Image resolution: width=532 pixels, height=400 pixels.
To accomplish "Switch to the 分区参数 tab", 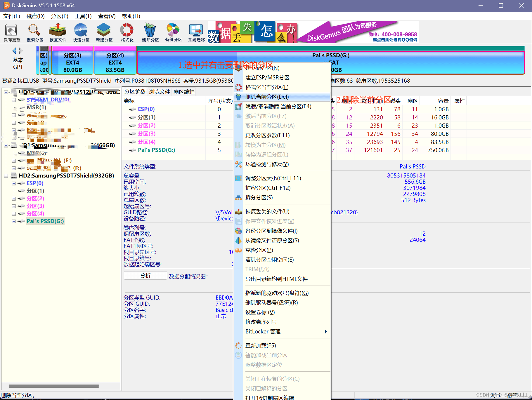I will [135, 91].
